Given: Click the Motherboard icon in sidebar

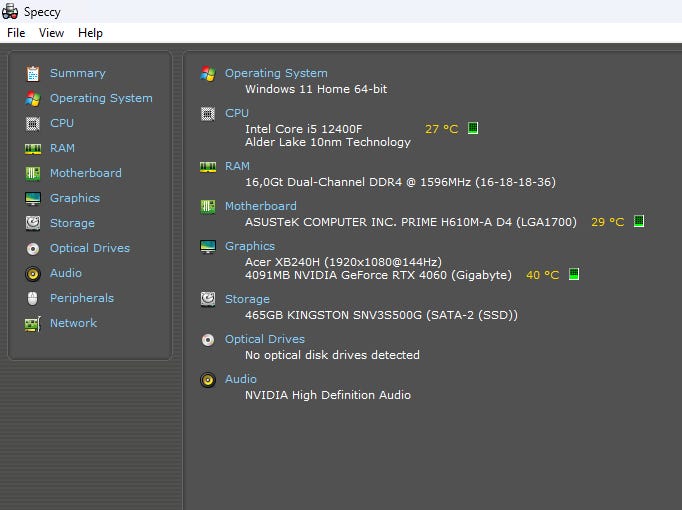Looking at the screenshot, I should 33,173.
